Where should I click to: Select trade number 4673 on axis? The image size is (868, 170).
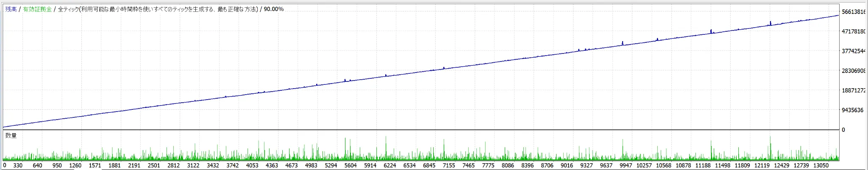click(x=291, y=165)
